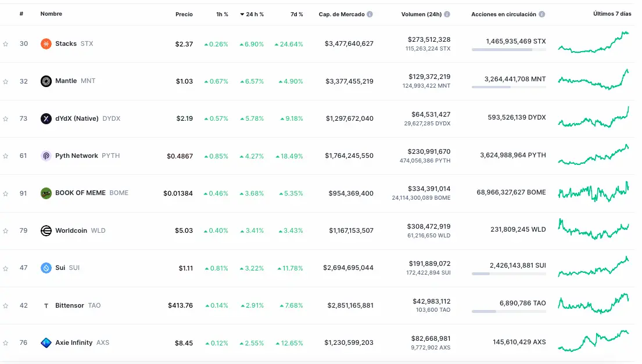Click the Bittensor TAO name link
This screenshot has width=642, height=364.
(70, 305)
